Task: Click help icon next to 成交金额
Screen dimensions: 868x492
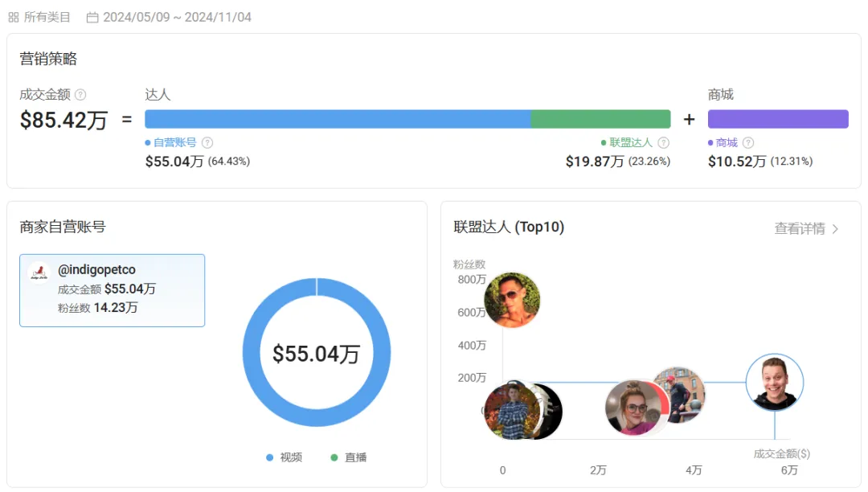Action: tap(80, 95)
